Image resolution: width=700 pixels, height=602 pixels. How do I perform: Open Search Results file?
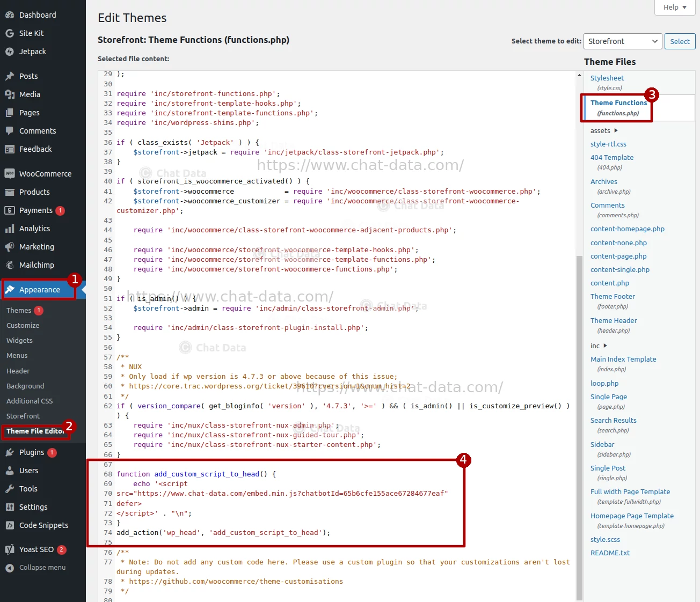click(614, 425)
